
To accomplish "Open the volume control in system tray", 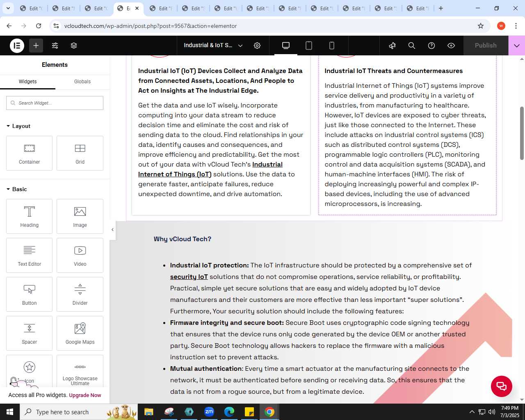I will point(492,412).
